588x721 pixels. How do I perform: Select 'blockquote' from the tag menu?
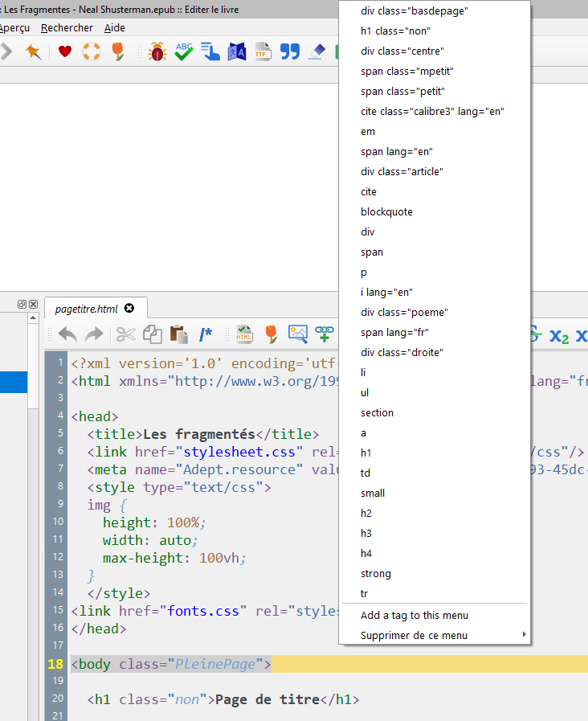click(386, 212)
